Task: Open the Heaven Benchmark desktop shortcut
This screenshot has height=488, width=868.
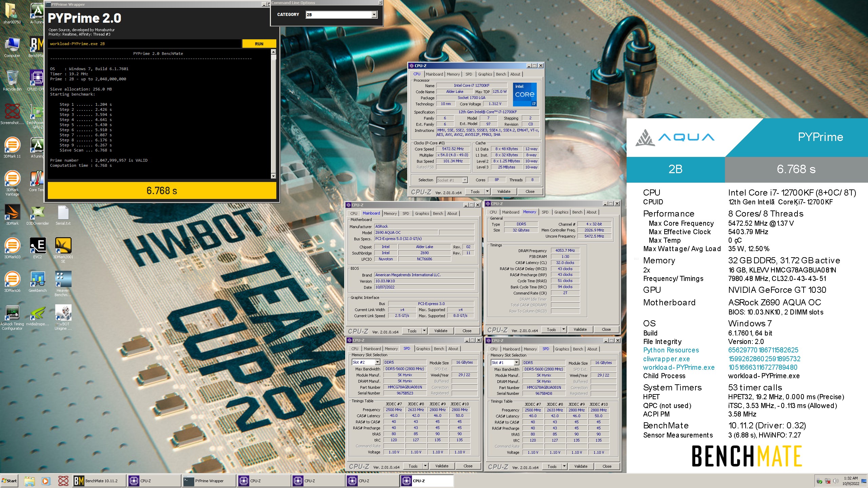Action: (x=63, y=284)
